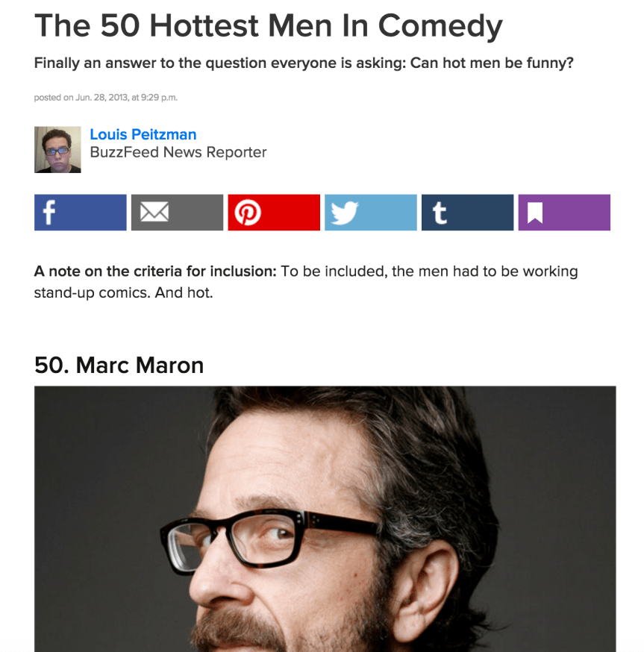Click the headline The 50 Hottest Men In Comedy
Image resolution: width=644 pixels, height=652 pixels.
(x=269, y=26)
